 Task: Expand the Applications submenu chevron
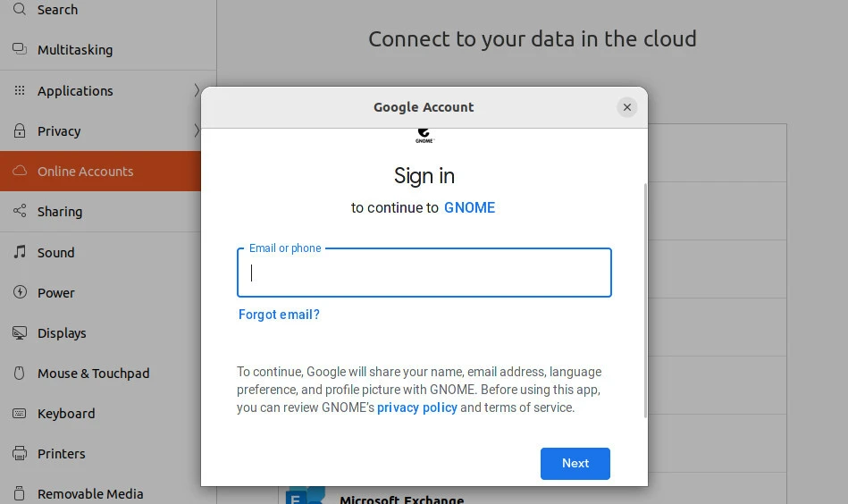[197, 90]
